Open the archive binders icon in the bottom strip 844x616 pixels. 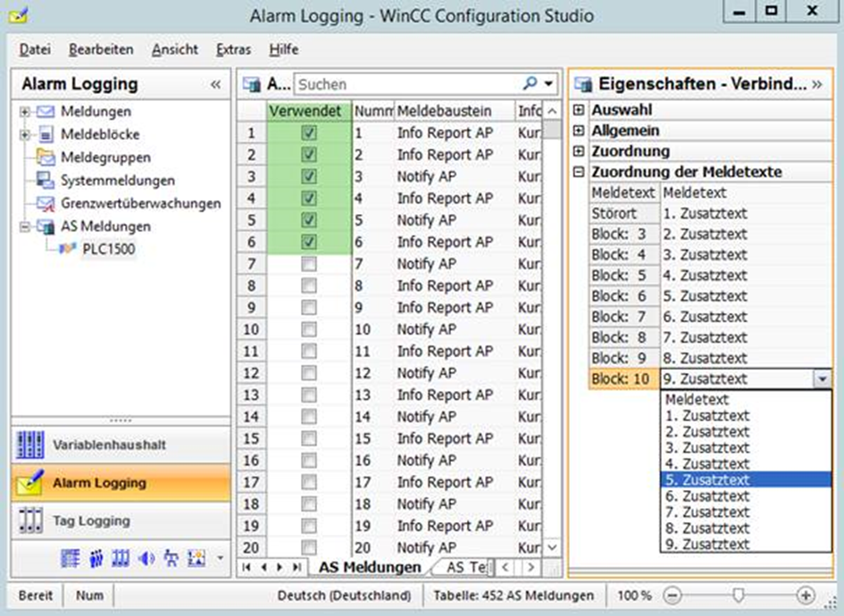pyautogui.click(x=121, y=558)
